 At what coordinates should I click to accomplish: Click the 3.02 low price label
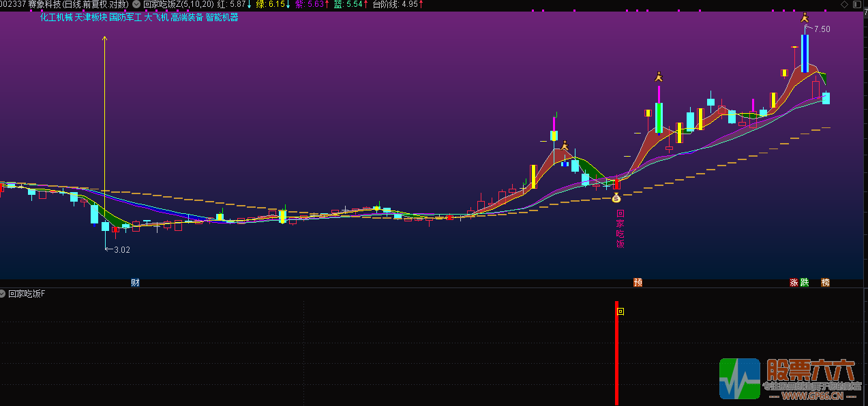coord(121,250)
